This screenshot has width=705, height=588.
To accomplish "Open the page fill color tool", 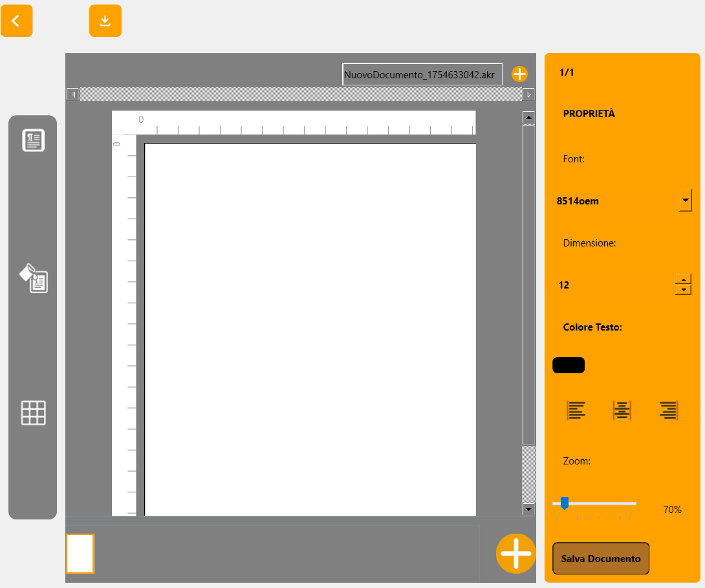I will click(32, 279).
